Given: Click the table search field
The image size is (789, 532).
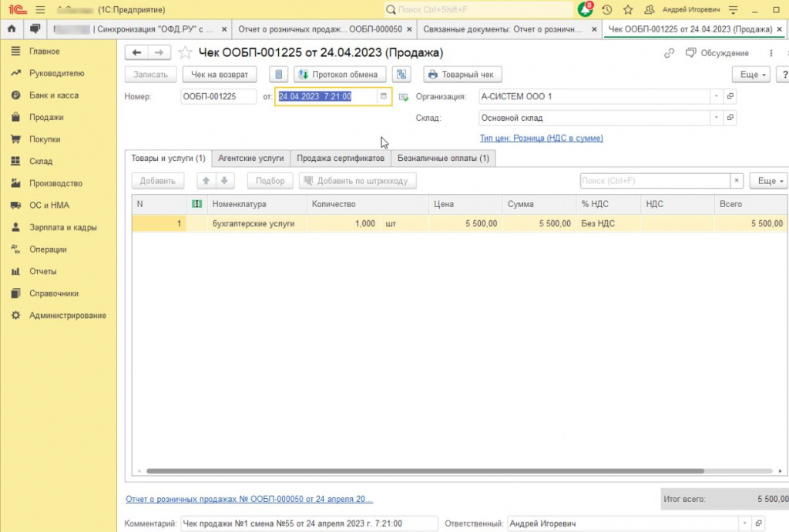Looking at the screenshot, I should coord(655,180).
